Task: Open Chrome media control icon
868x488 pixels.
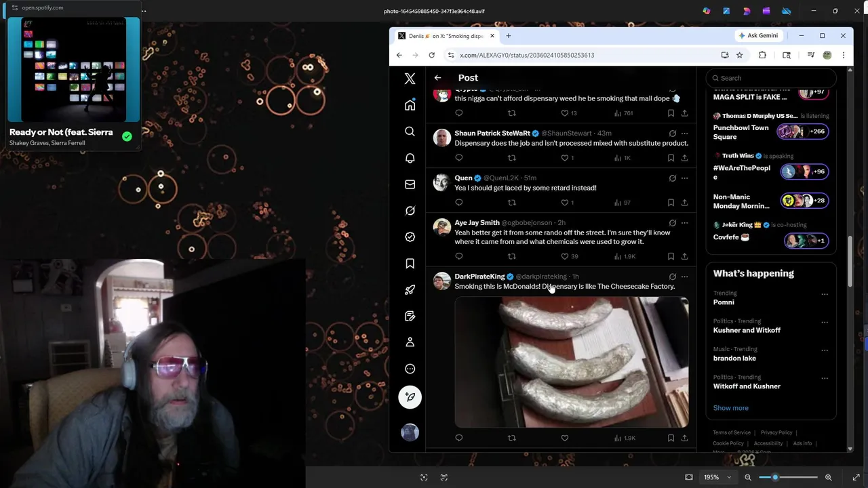Action: 810,55
